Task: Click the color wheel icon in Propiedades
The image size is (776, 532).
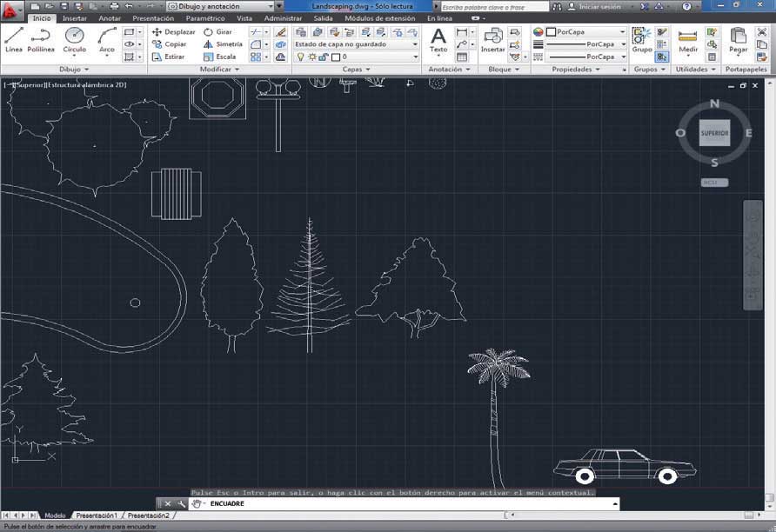Action: [x=538, y=31]
